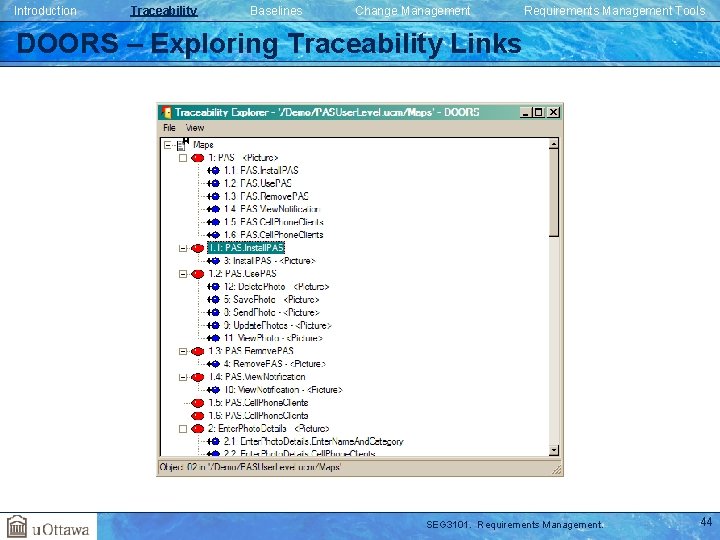Click red object icon of 1.2: PAS.UsePAS
Image resolution: width=720 pixels, height=540 pixels.
click(197, 274)
